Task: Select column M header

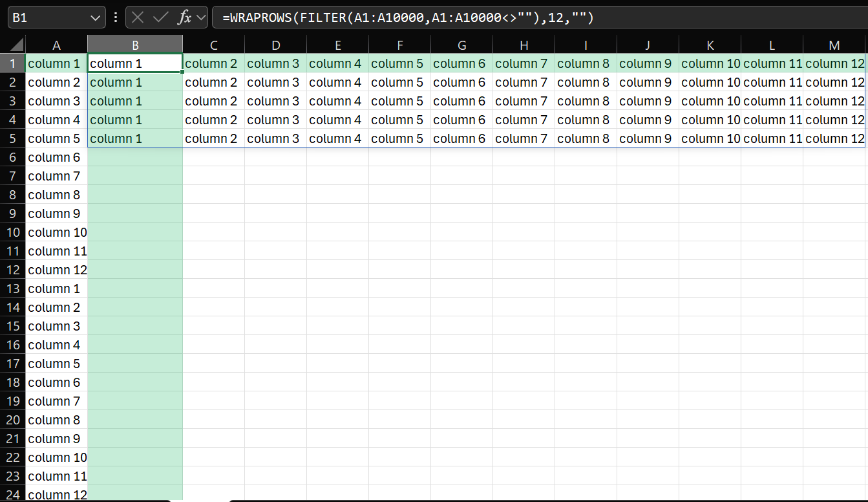Action: (x=834, y=45)
